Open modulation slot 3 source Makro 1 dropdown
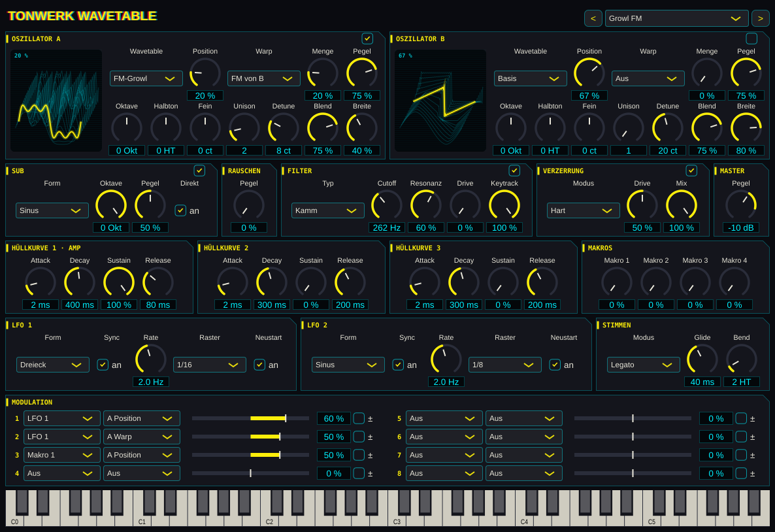Screen dimensions: 775x532 [62, 455]
